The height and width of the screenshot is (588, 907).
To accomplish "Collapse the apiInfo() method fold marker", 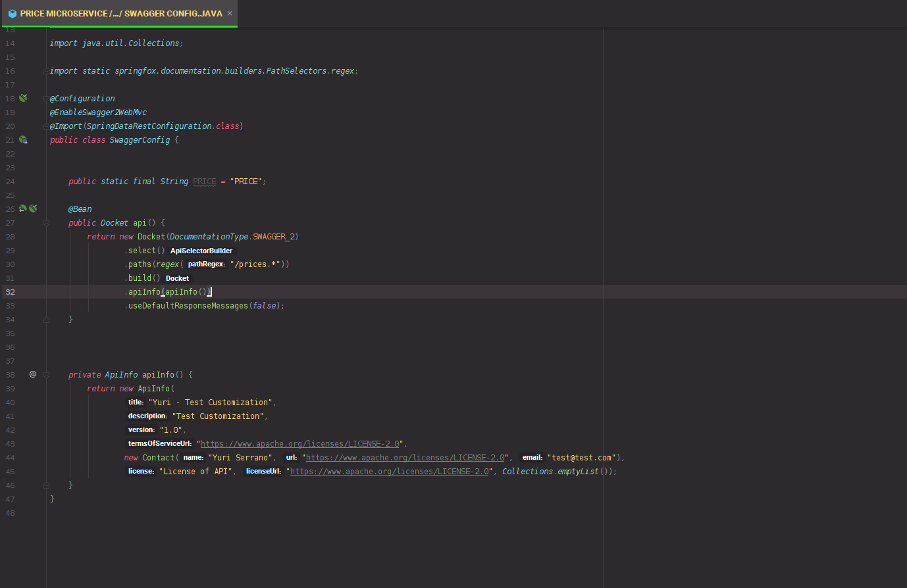I will click(x=46, y=374).
